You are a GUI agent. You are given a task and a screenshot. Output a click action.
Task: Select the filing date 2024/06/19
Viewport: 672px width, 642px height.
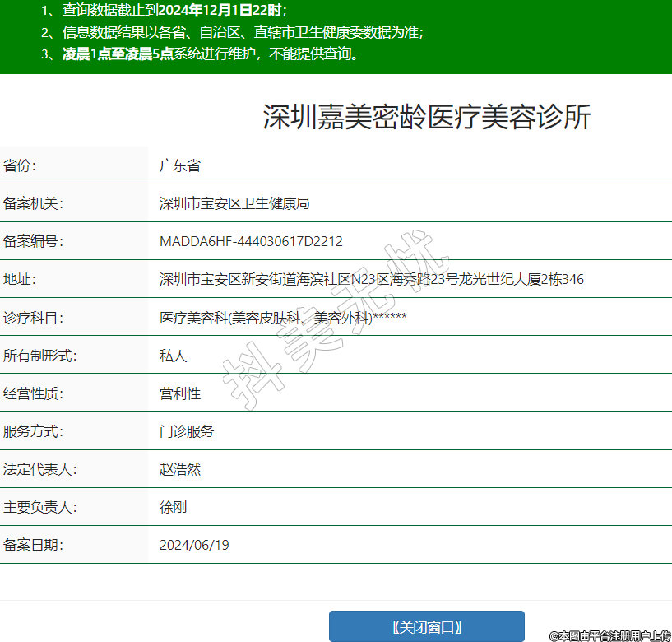click(x=194, y=545)
